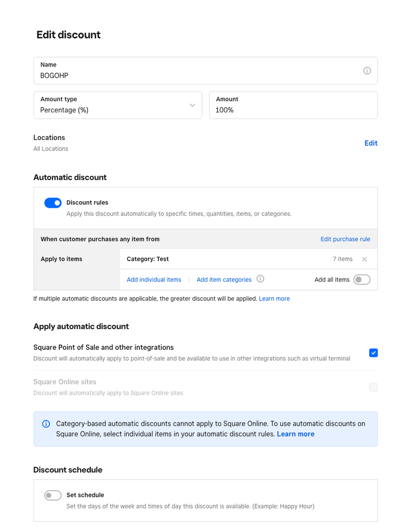
Task: Turn off the Discount rules toggle
Action: tap(53, 203)
